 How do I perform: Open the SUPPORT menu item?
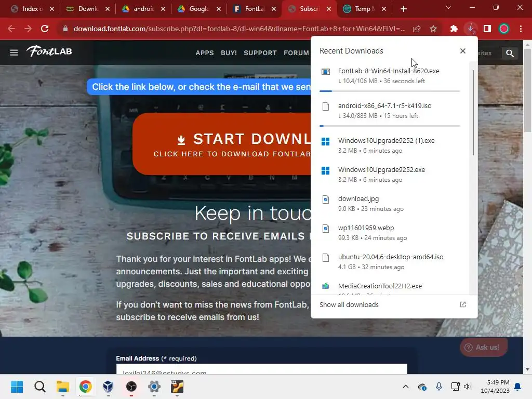click(x=260, y=53)
